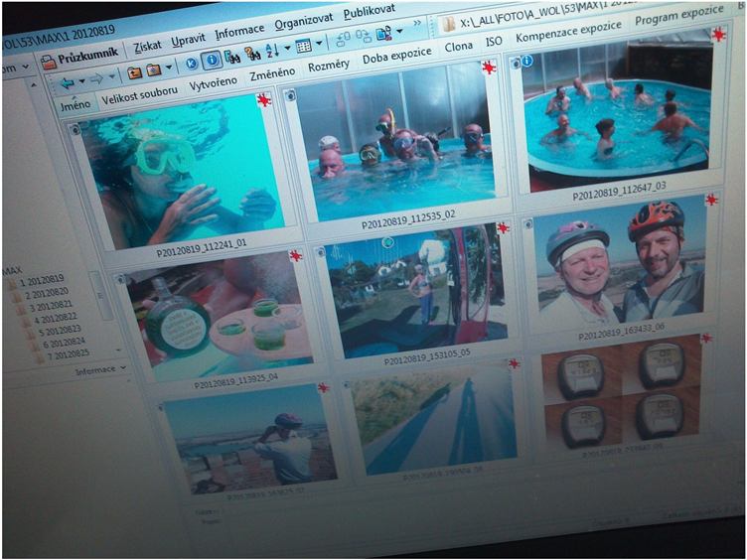Select the cyclists selfie thumbnail P20120819_163433_06
747x560 pixels.
point(620,261)
